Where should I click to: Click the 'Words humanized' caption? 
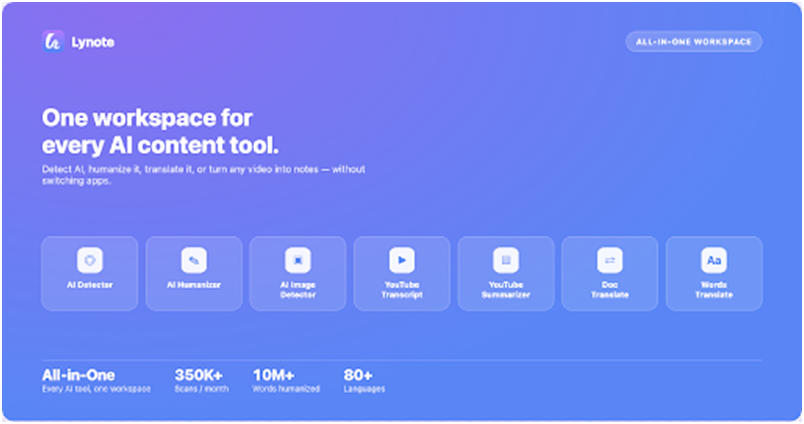click(286, 389)
